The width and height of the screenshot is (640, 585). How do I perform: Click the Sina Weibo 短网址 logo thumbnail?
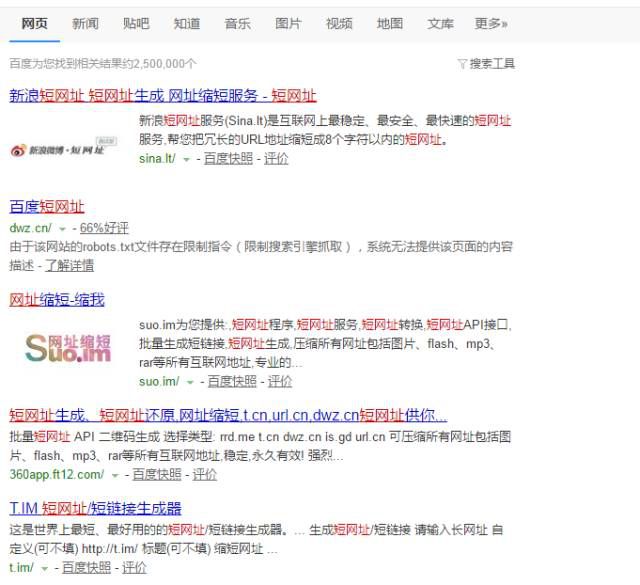(64, 147)
